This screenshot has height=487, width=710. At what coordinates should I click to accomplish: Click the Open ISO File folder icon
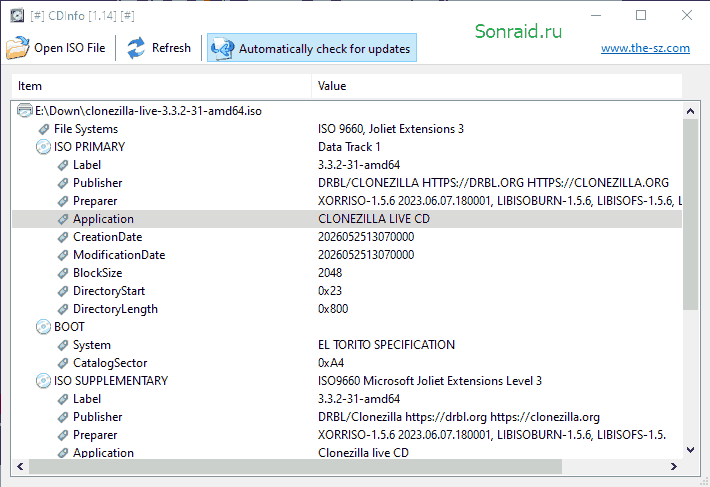(x=18, y=48)
